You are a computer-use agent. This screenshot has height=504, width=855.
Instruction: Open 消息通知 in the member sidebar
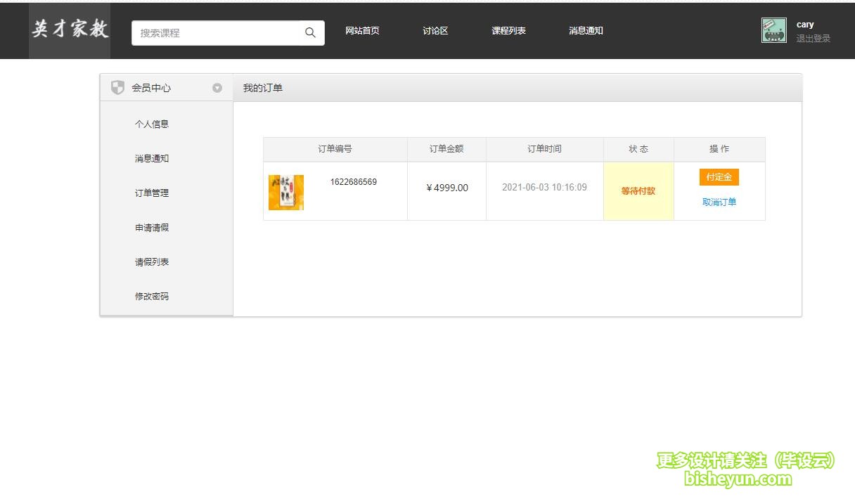click(152, 159)
